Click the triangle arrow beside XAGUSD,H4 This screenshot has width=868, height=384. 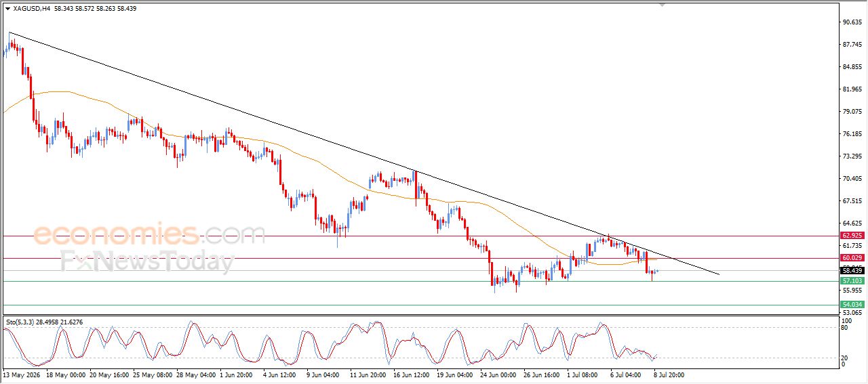click(7, 9)
